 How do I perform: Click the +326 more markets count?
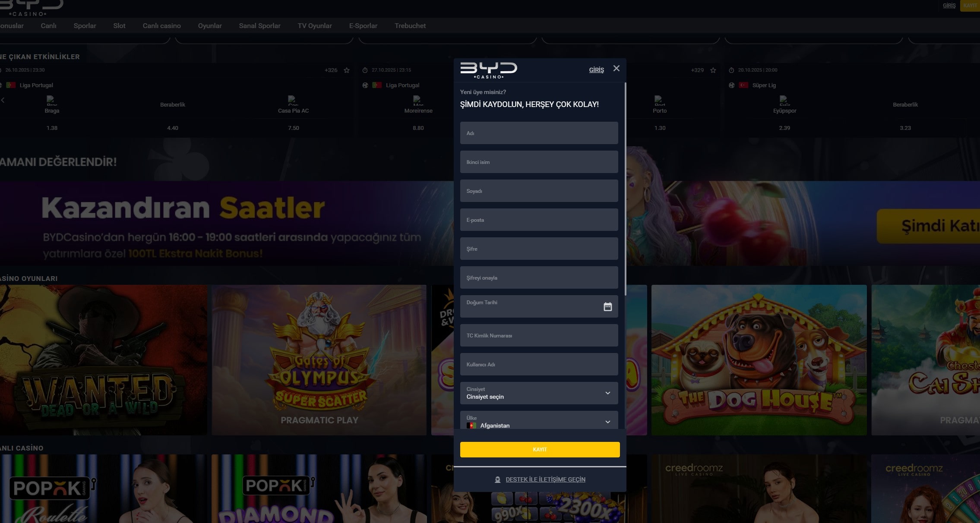[331, 70]
